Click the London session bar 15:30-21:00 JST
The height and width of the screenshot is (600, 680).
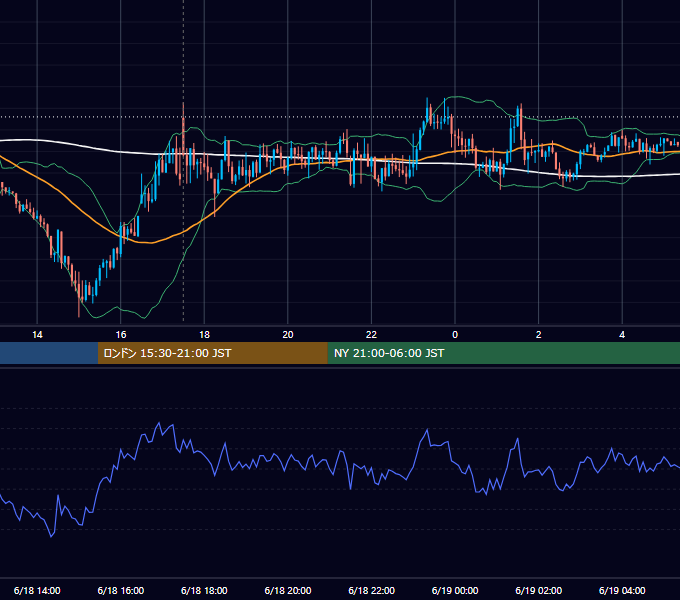click(212, 353)
